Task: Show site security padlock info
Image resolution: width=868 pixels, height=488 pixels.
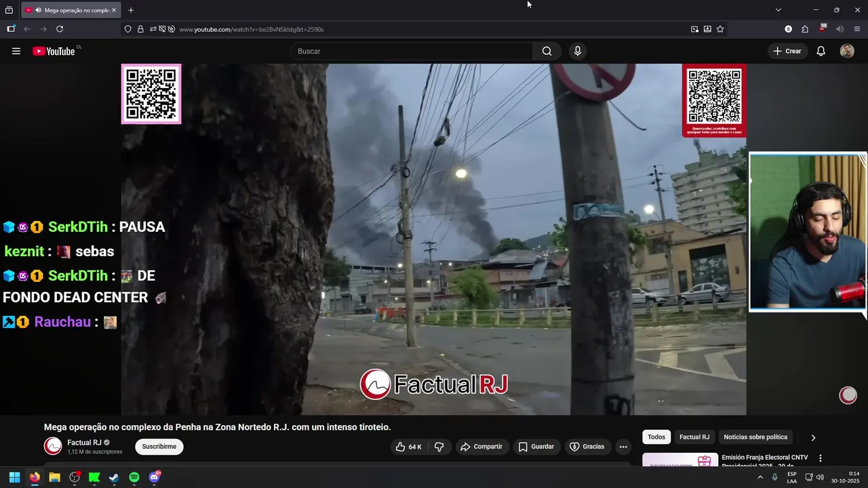Action: (x=140, y=29)
